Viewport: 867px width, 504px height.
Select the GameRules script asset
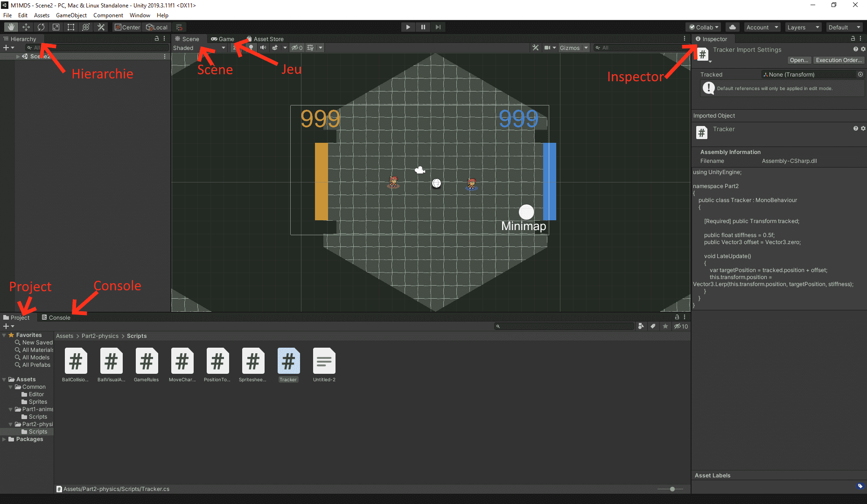tap(147, 365)
